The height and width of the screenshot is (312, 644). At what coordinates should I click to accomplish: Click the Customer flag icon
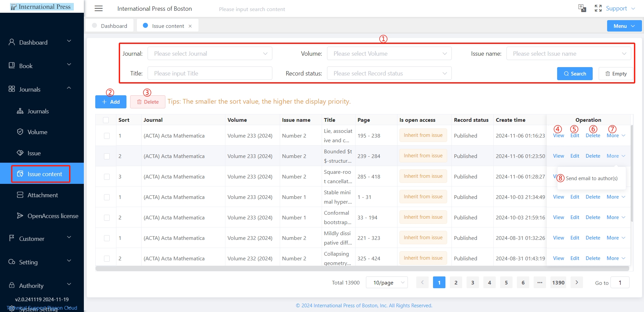[x=12, y=238]
